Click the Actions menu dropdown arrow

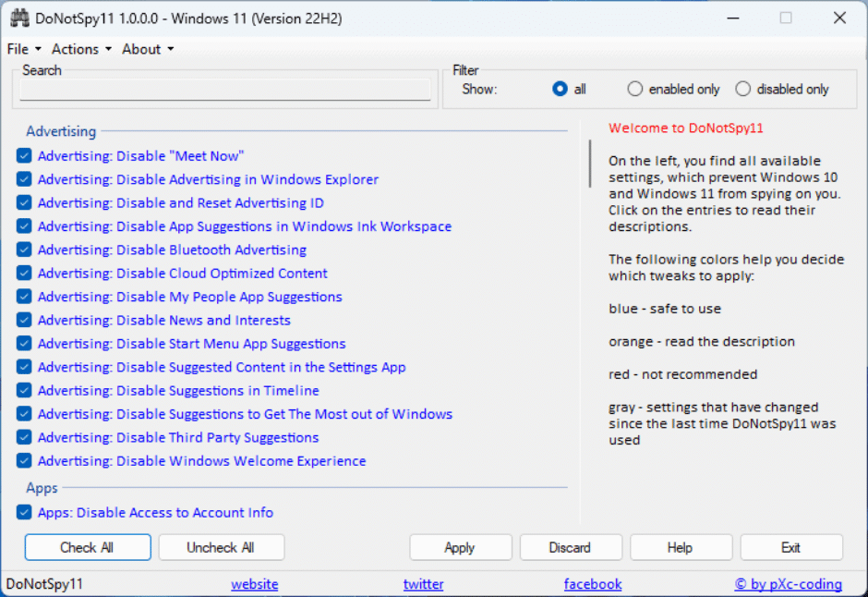108,49
